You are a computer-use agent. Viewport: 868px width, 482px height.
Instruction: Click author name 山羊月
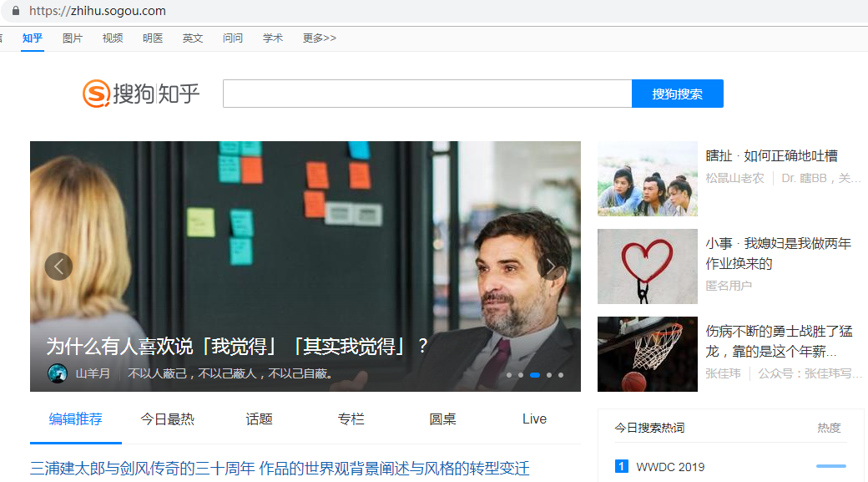(93, 374)
